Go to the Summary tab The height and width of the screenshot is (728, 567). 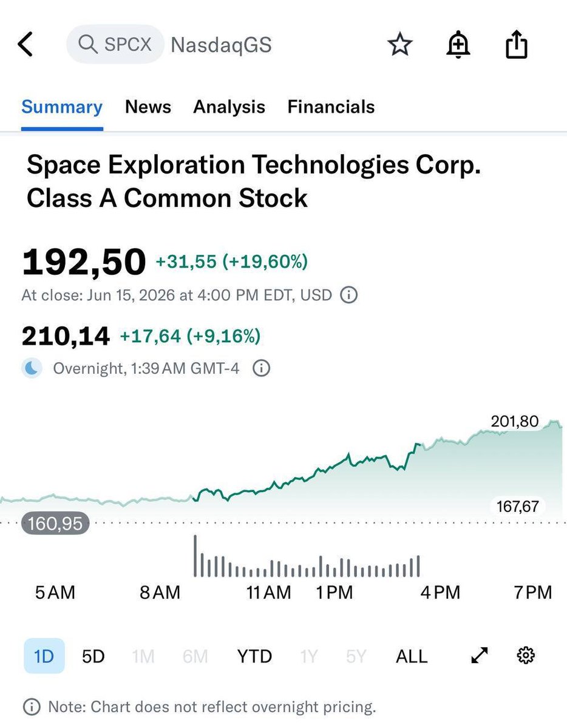(x=62, y=107)
